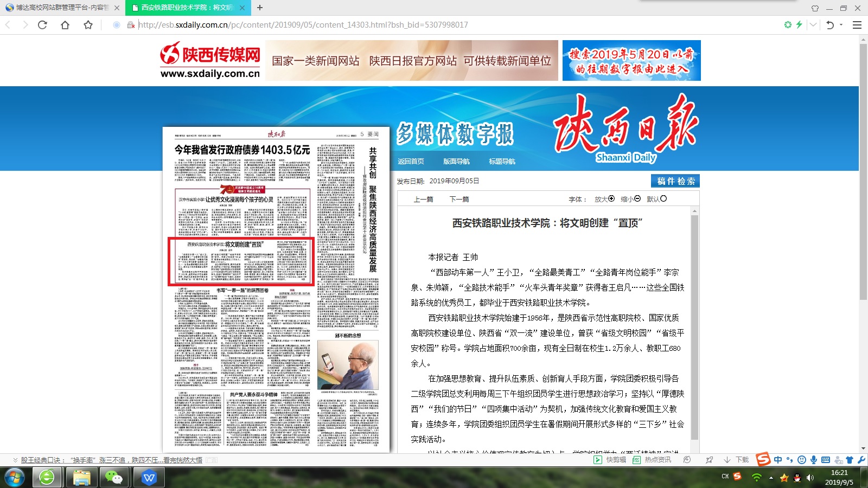Select 放大 to enlarge article font
This screenshot has height=488, width=868.
click(604, 199)
